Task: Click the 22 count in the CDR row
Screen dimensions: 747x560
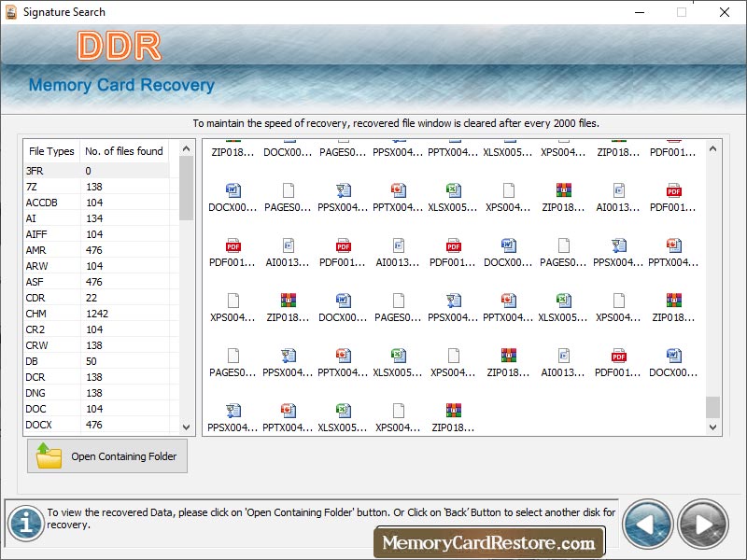Action: (x=92, y=298)
